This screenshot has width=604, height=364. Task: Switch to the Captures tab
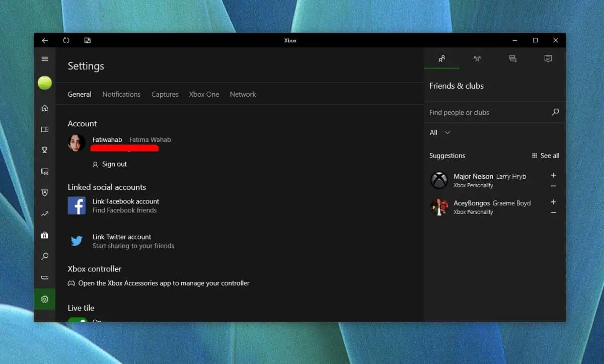pos(165,94)
